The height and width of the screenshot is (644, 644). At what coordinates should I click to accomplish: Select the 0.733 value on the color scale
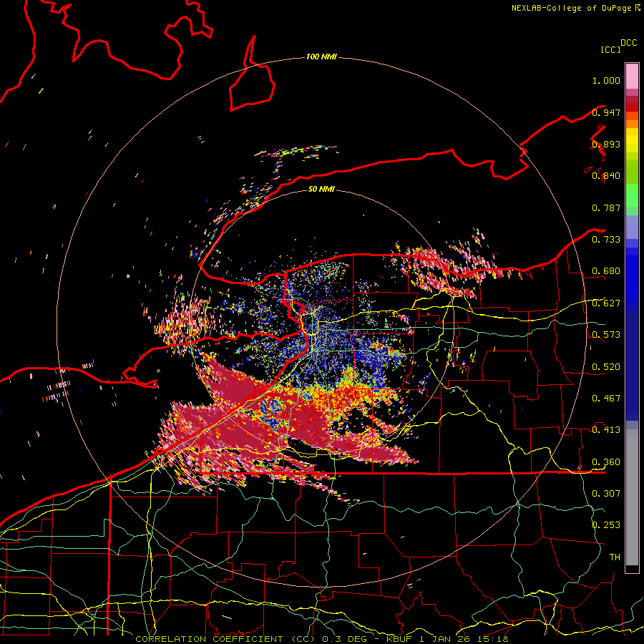pyautogui.click(x=606, y=240)
